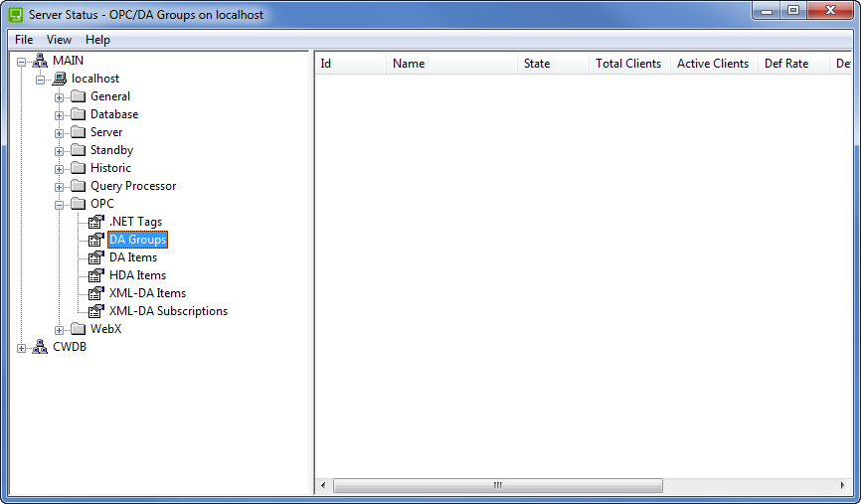The width and height of the screenshot is (861, 504).
Task: Click the .NET Tags status page icon
Action: point(96,222)
